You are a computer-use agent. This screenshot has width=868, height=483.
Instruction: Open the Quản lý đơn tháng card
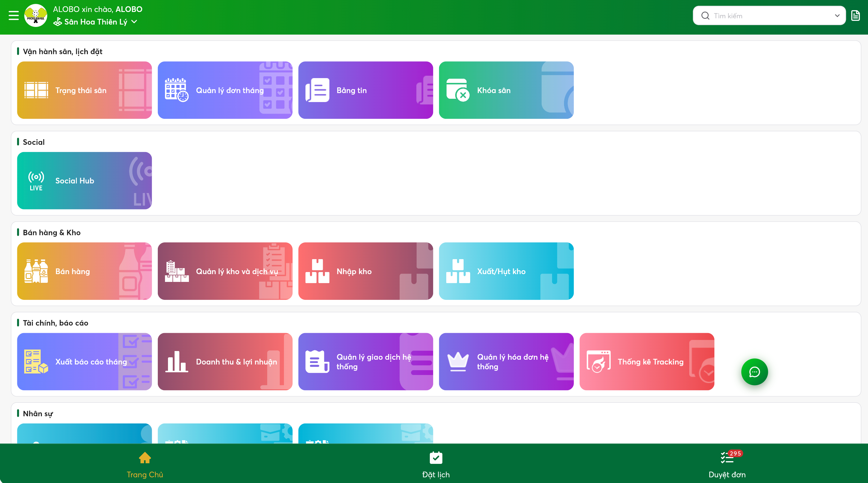[225, 90]
